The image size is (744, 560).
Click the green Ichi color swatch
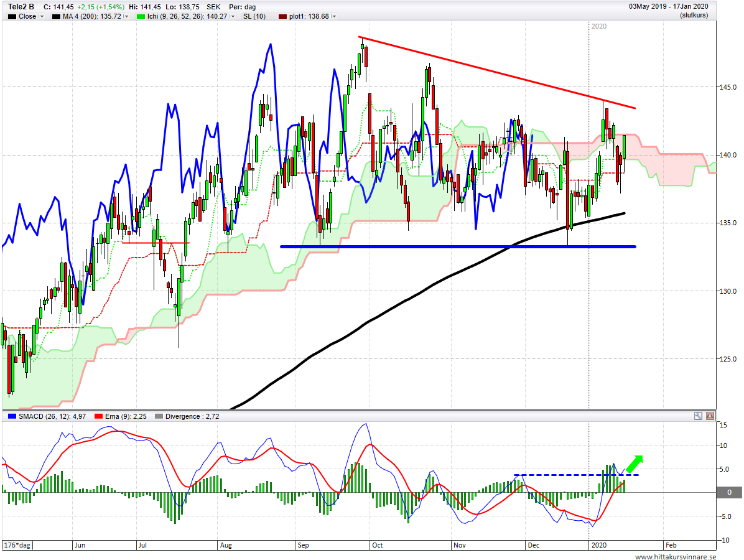pos(141,17)
